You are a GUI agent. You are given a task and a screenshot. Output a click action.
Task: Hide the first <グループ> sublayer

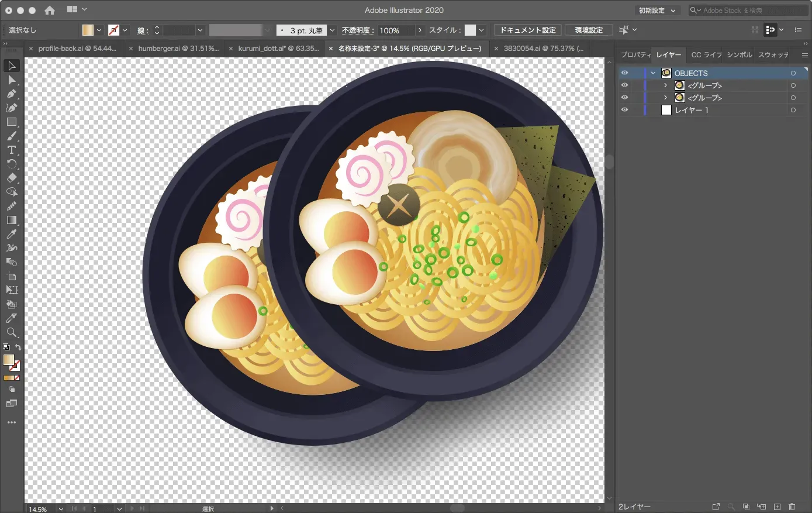point(624,85)
